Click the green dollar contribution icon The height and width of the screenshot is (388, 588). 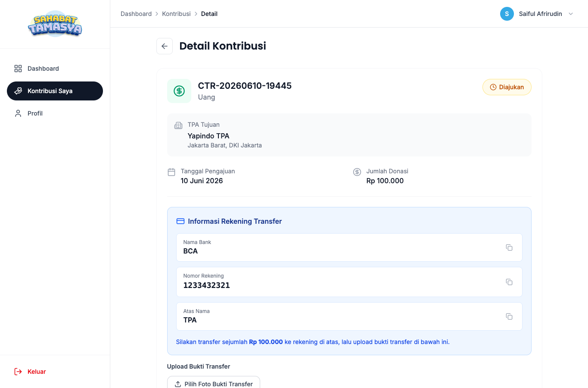[179, 91]
